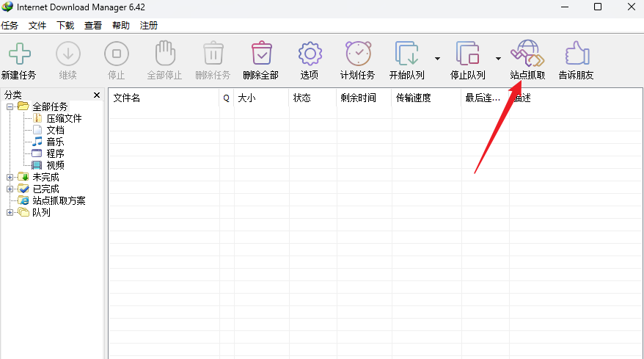Click the 继续 resume download icon
This screenshot has height=359, width=644.
[67, 54]
